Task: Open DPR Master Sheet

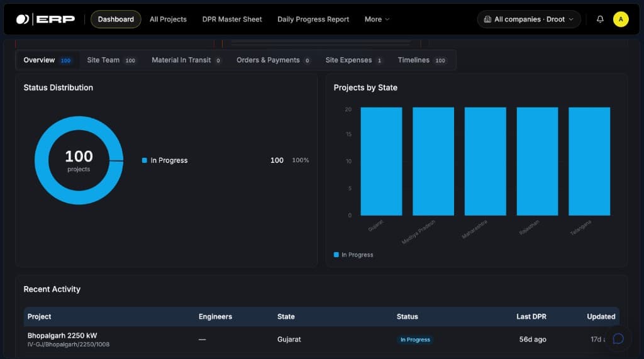Action: click(231, 19)
